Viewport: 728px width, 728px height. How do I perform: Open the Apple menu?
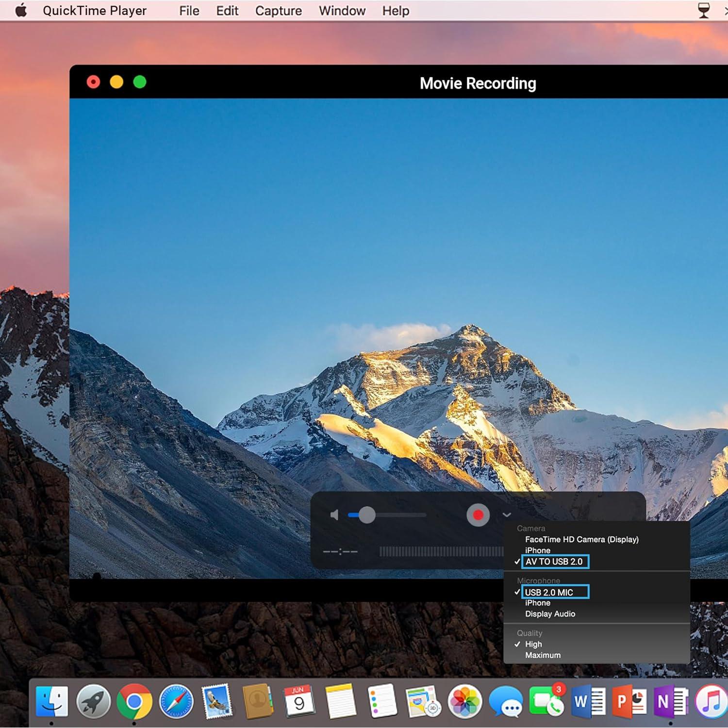[21, 10]
